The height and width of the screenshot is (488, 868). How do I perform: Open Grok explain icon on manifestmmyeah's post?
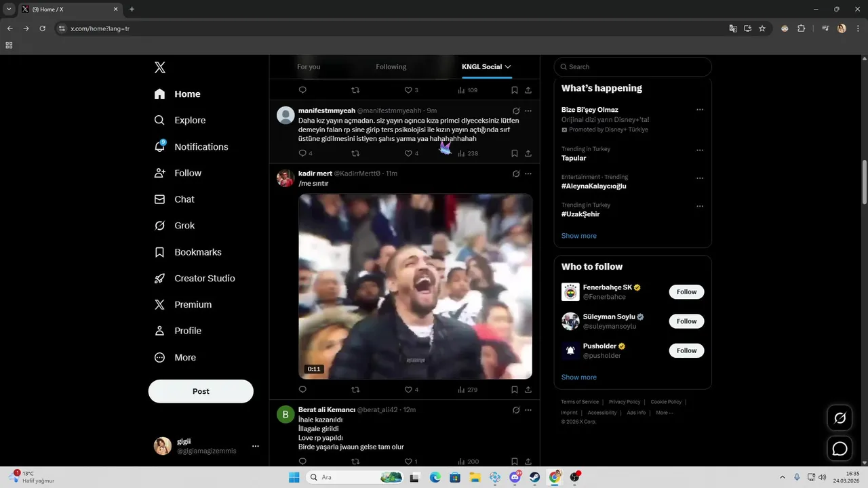(516, 110)
